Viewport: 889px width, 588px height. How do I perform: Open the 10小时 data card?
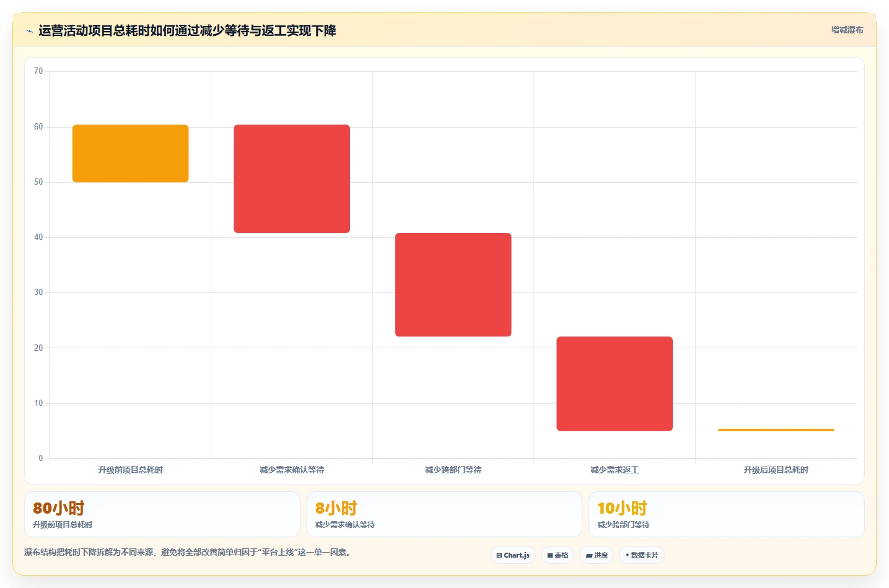tap(727, 514)
